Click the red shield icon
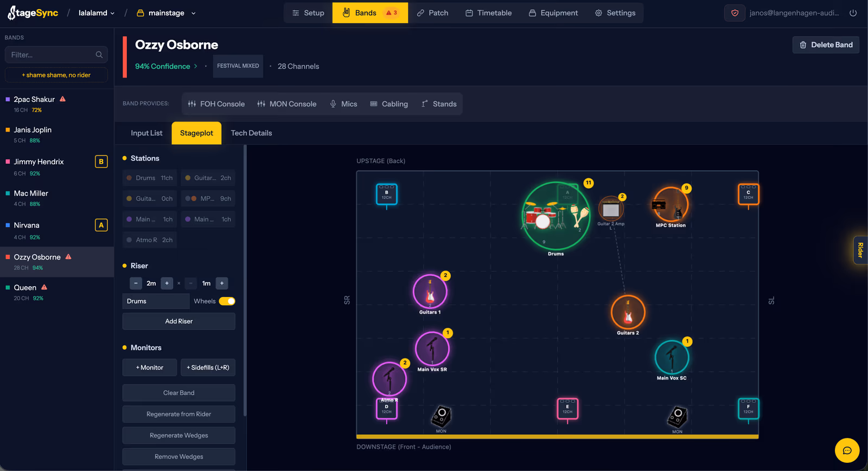The image size is (868, 471). (x=735, y=13)
